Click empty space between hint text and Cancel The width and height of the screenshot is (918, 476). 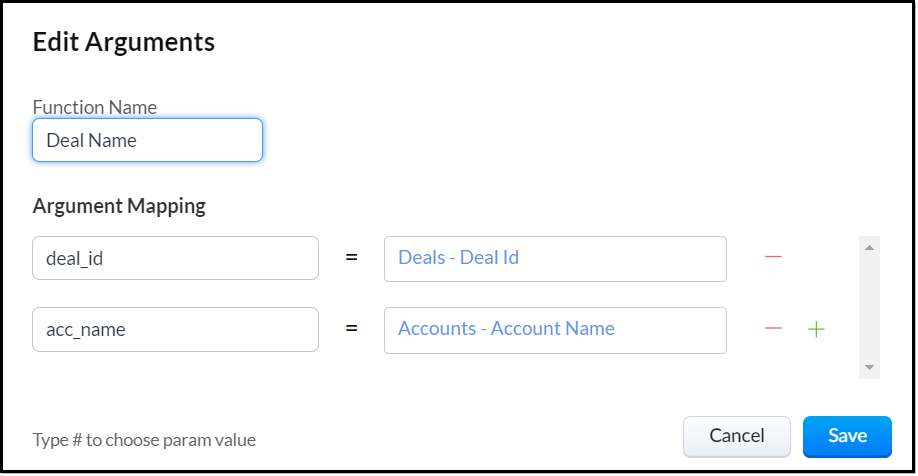[470, 438]
